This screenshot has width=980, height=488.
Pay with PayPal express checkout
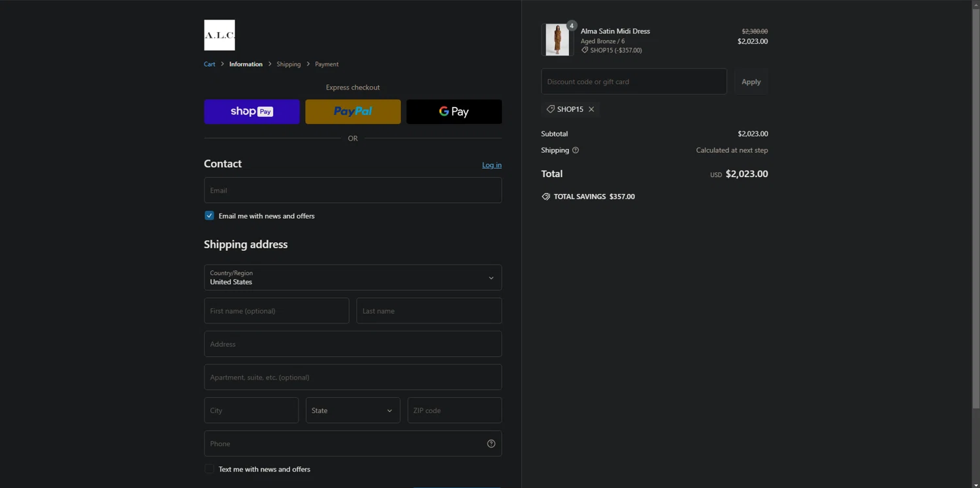pos(353,112)
